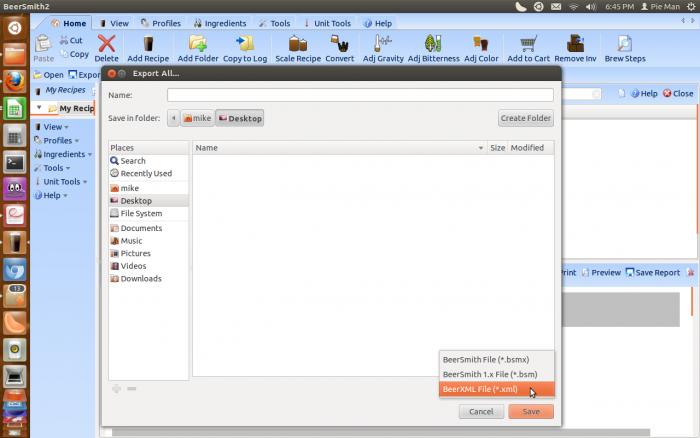The height and width of the screenshot is (438, 700).
Task: Select Music in Places list
Action: tap(148, 241)
